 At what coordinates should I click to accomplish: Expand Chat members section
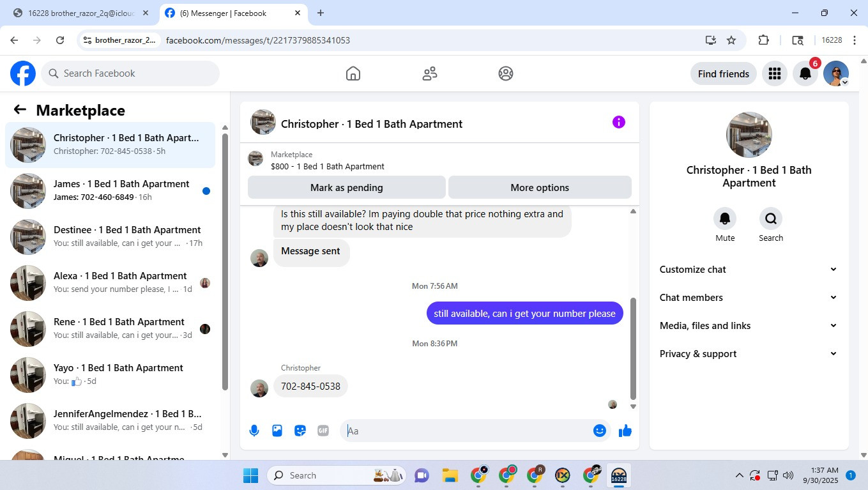[x=749, y=298]
